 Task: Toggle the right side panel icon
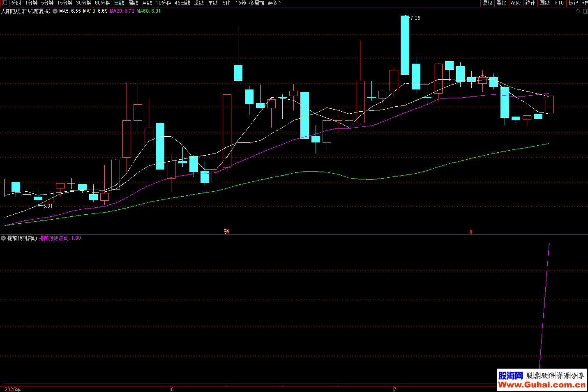[x=585, y=11]
